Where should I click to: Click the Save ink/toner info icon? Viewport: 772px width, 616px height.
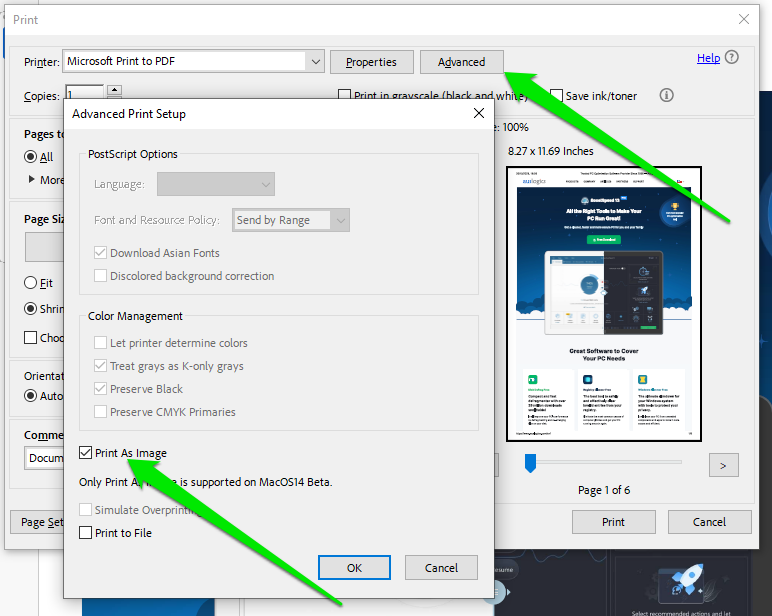point(666,95)
